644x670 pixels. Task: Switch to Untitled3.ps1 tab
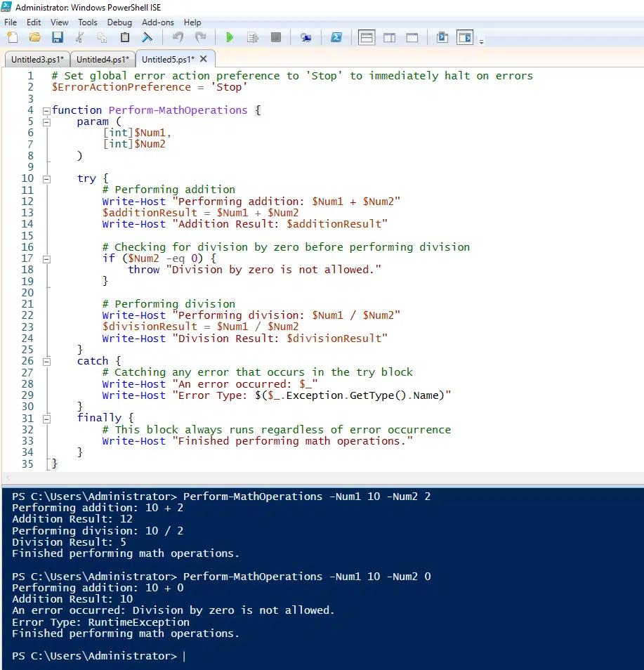(x=37, y=60)
